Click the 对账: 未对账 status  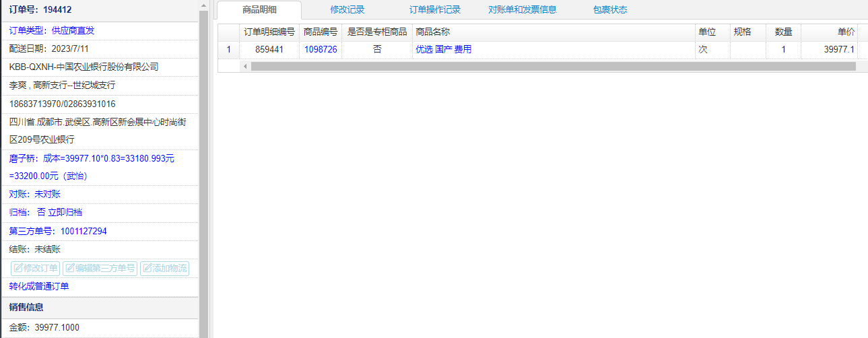[x=35, y=194]
